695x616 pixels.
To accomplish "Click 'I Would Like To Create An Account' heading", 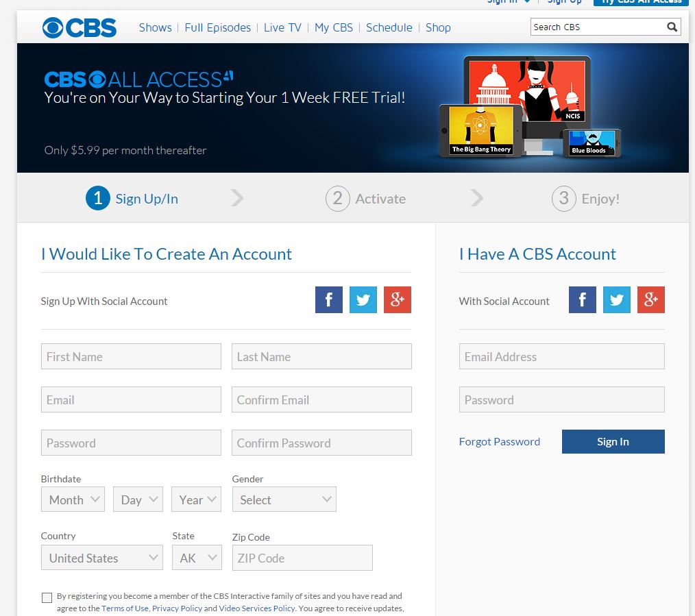I will click(x=167, y=254).
